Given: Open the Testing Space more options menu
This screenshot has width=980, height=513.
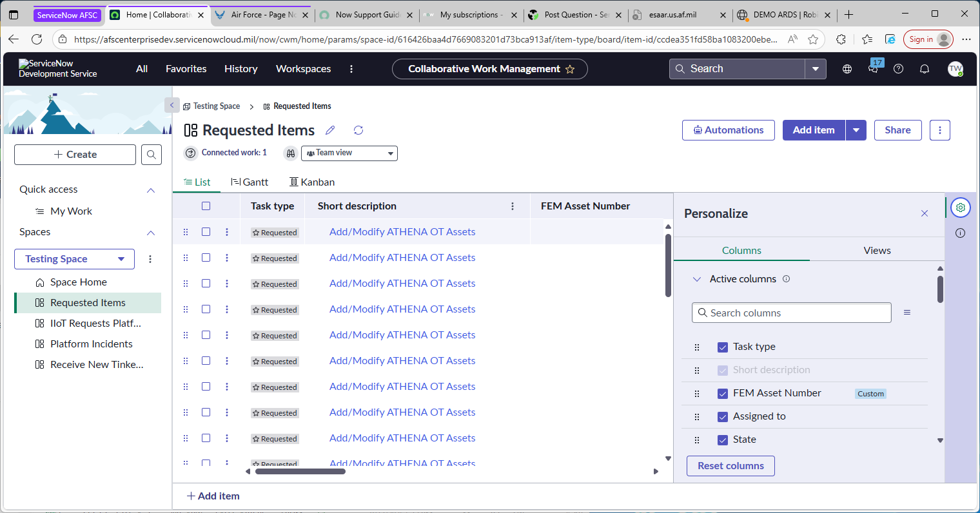Looking at the screenshot, I should pyautogui.click(x=150, y=259).
